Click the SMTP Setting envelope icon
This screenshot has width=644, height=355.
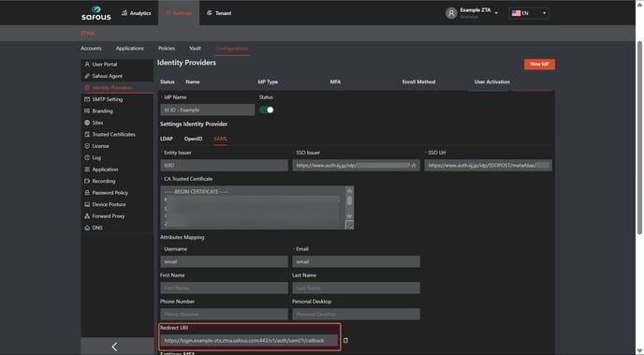87,99
